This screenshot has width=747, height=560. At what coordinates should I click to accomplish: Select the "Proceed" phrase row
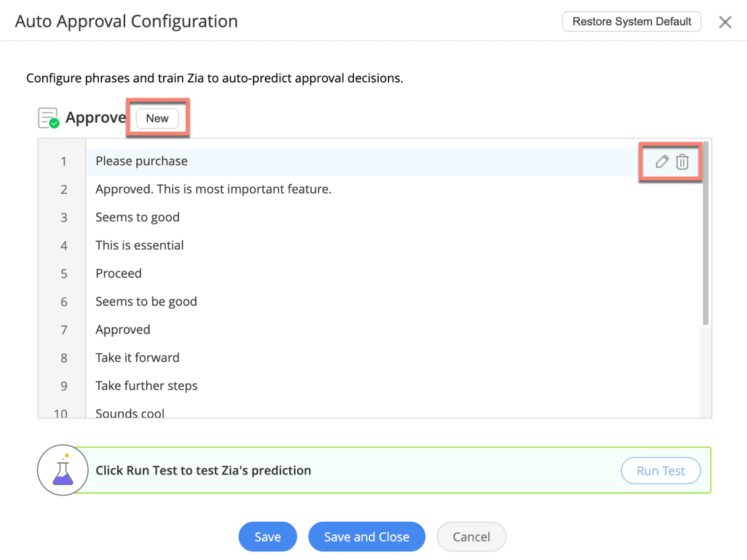pos(119,273)
